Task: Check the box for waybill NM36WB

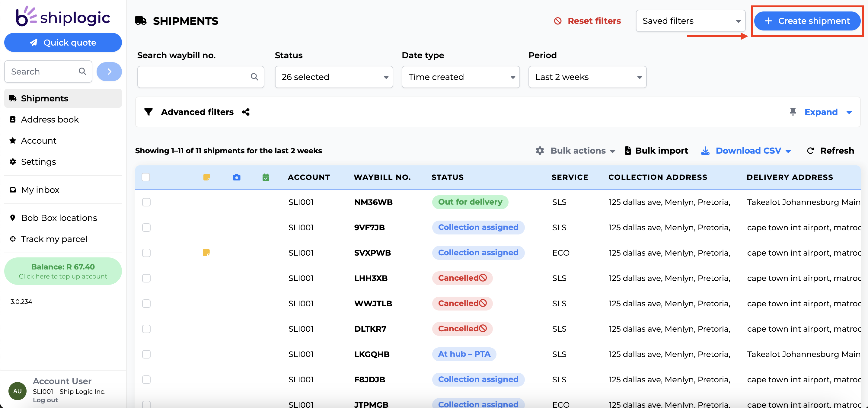Action: [146, 202]
